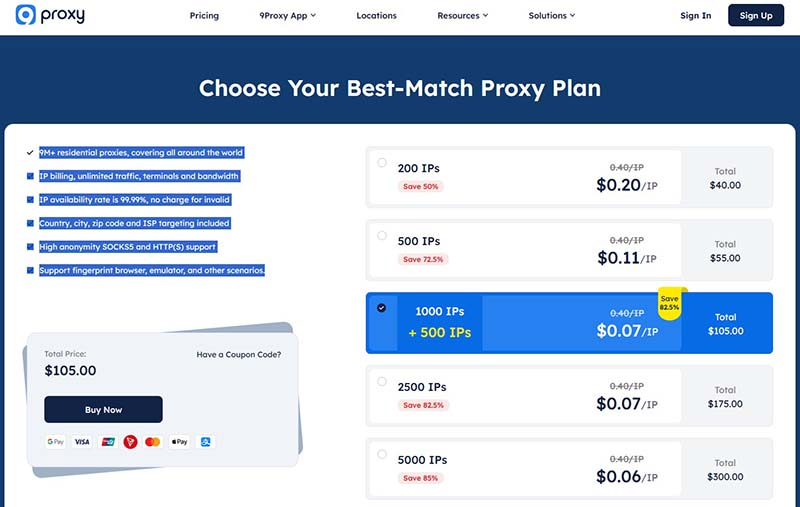Click the UnionPay payment icon

(107, 441)
